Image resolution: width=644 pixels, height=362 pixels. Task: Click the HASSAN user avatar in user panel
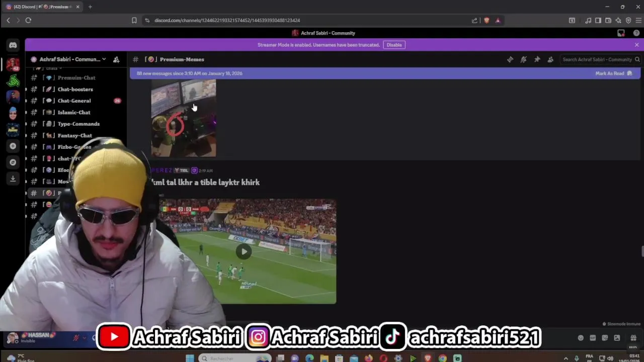pos(12,338)
